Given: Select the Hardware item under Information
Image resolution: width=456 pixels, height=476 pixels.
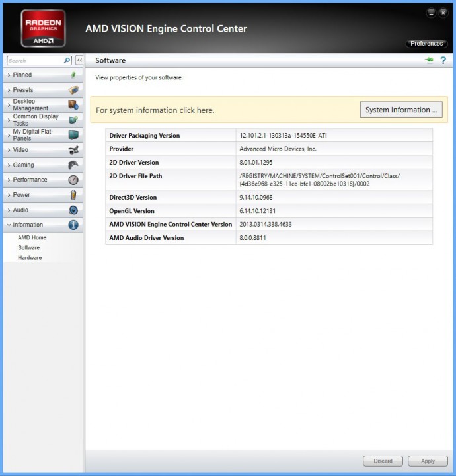Looking at the screenshot, I should click(30, 258).
